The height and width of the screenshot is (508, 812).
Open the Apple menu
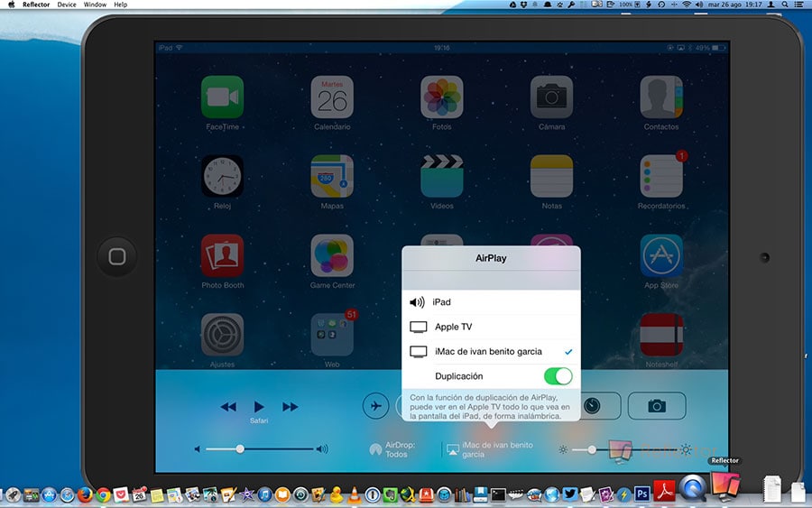pos(12,5)
